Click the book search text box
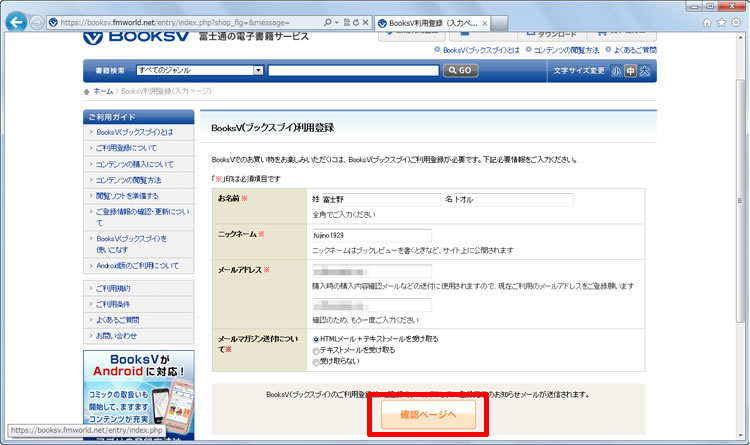750x445 pixels. pyautogui.click(x=353, y=71)
